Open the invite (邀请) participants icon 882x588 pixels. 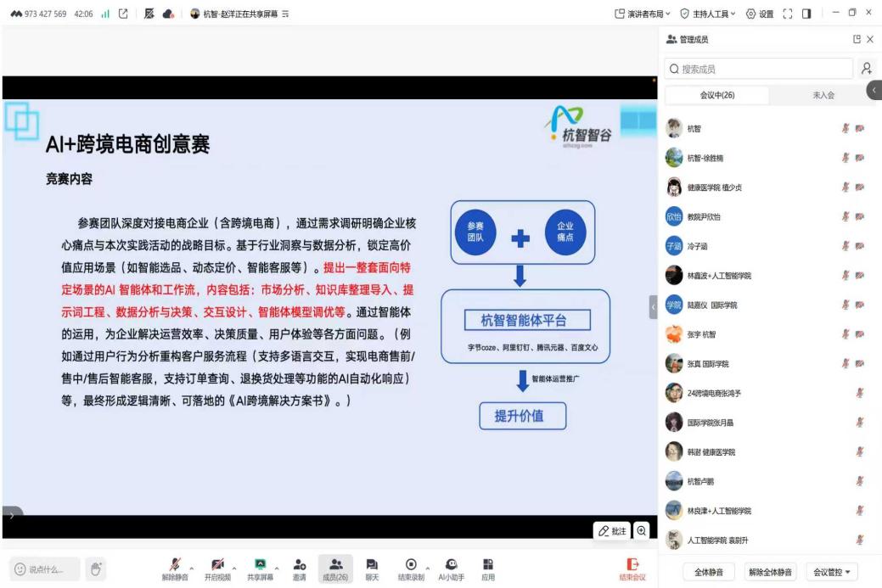(x=299, y=565)
